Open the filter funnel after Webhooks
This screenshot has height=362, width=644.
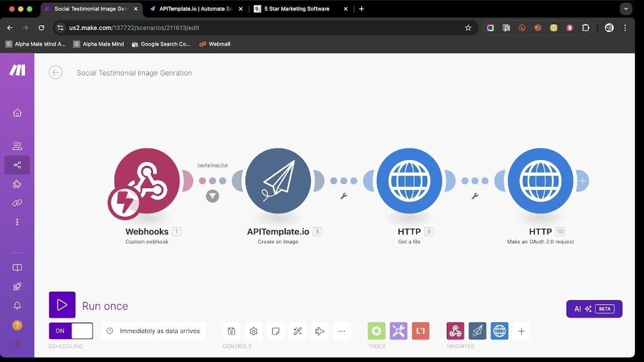[x=213, y=196]
